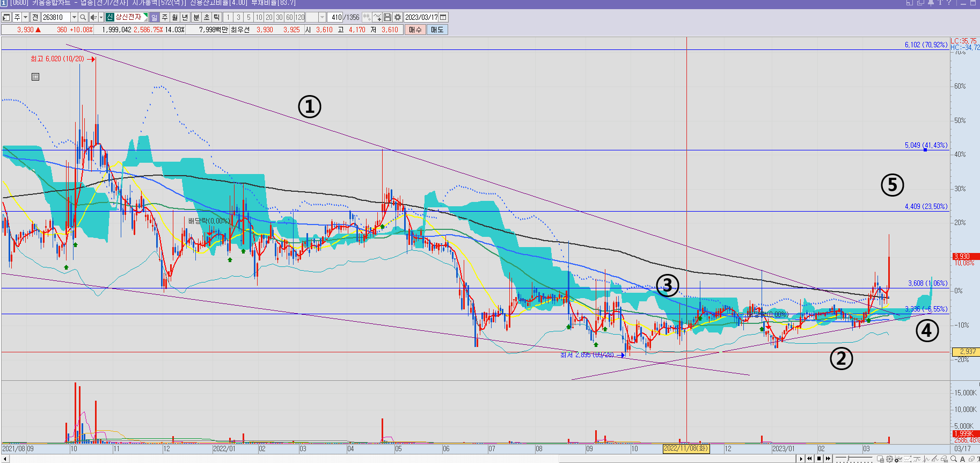980x463 pixels.
Task: Click the pin window icon in title bar
Action: pyautogui.click(x=931, y=3)
